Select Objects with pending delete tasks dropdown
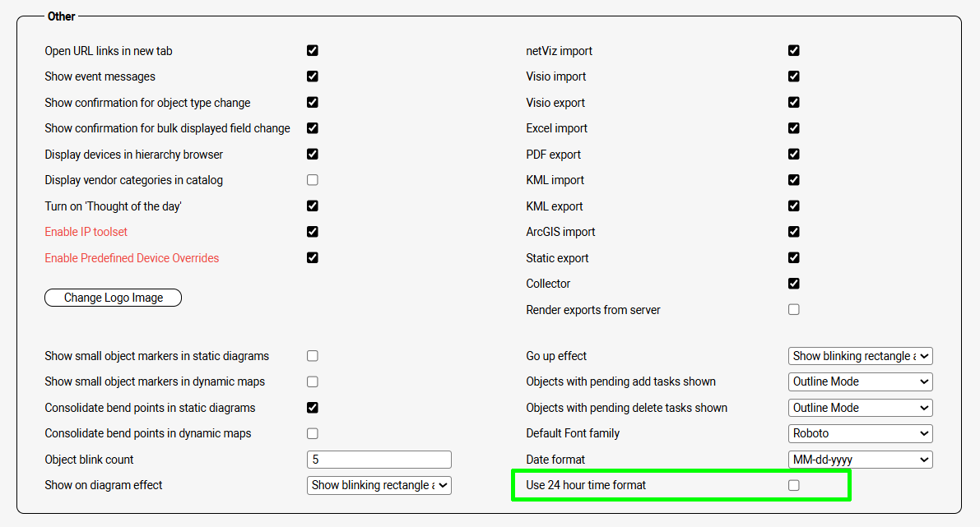This screenshot has width=980, height=527. (x=860, y=408)
